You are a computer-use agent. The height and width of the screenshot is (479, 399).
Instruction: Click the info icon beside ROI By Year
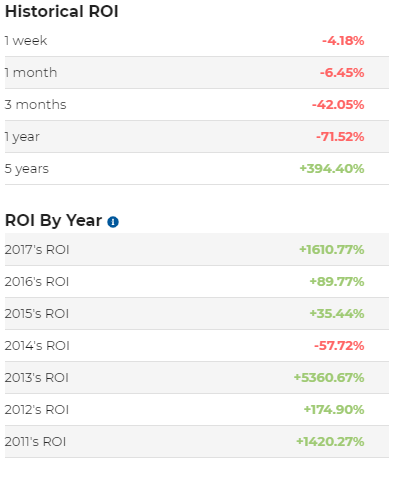point(113,222)
